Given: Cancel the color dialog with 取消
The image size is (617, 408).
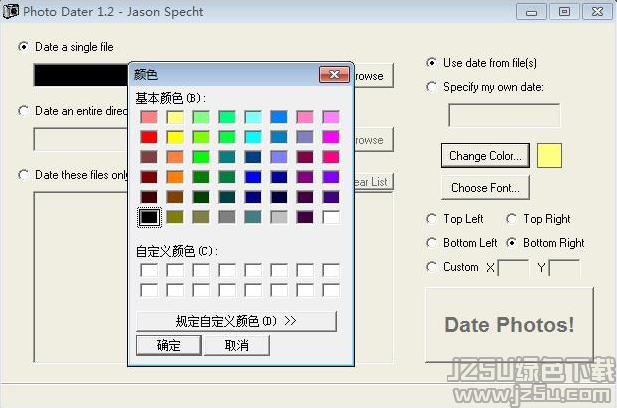Looking at the screenshot, I should pos(236,345).
